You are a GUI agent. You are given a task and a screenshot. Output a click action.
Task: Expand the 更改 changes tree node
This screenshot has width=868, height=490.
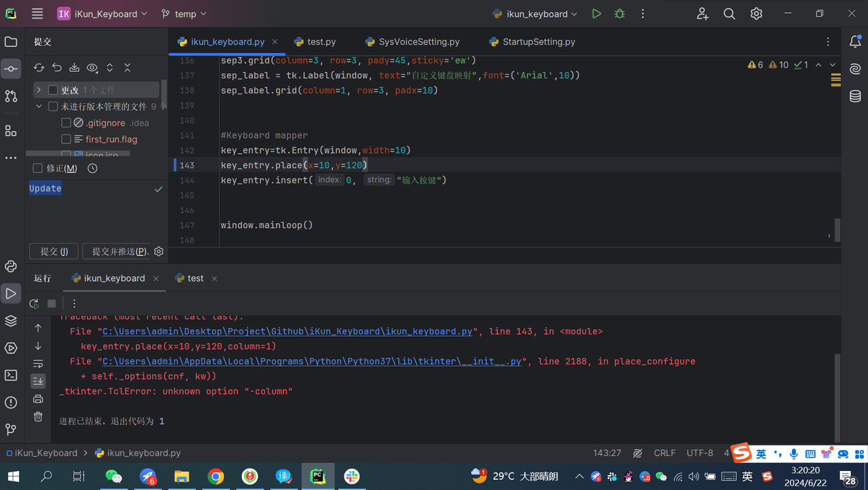tap(39, 90)
